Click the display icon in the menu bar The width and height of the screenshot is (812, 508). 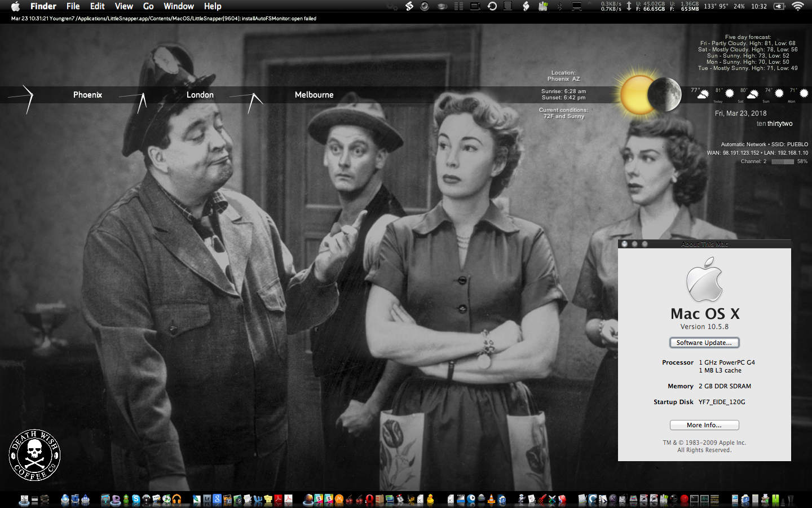coord(577,6)
